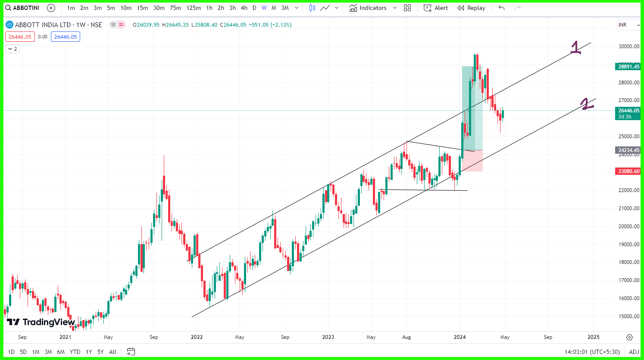This screenshot has width=644, height=360.
Task: Click ABBOTT INDIA LTD symbol title
Action: [x=59, y=25]
